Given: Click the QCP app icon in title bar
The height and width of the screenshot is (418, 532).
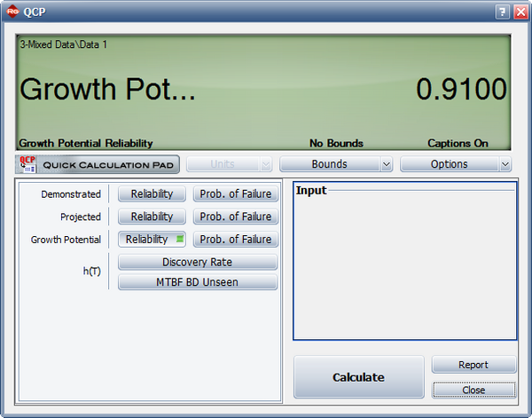Looking at the screenshot, I should [x=11, y=12].
